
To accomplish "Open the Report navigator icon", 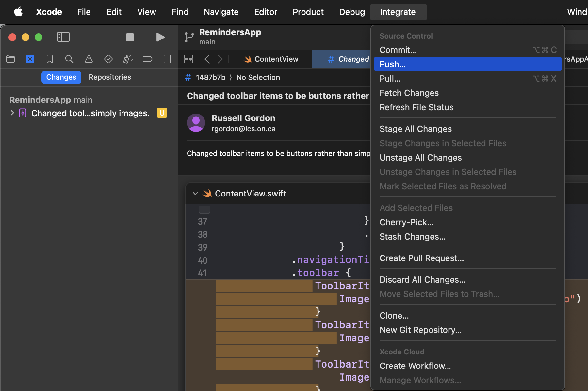I will (x=167, y=59).
